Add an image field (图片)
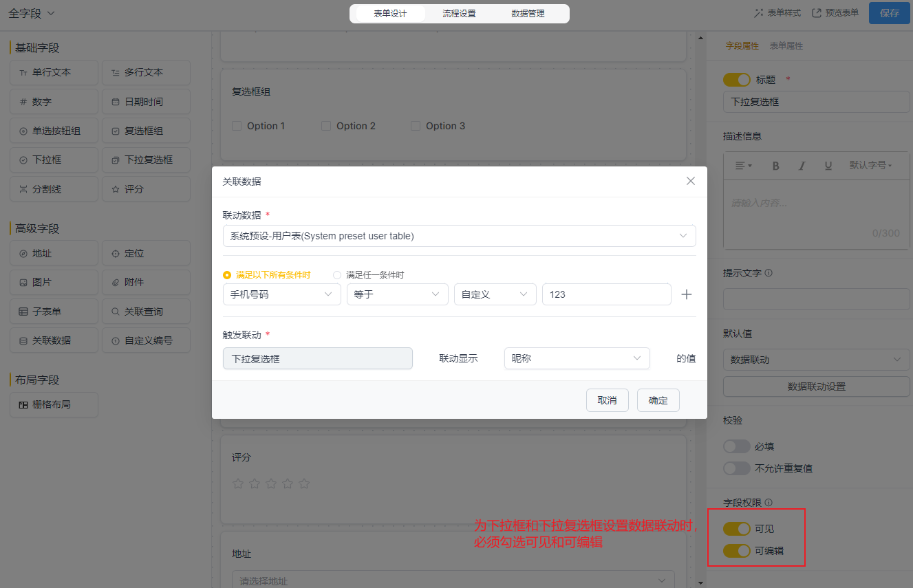Viewport: 913px width, 588px height. (54, 282)
